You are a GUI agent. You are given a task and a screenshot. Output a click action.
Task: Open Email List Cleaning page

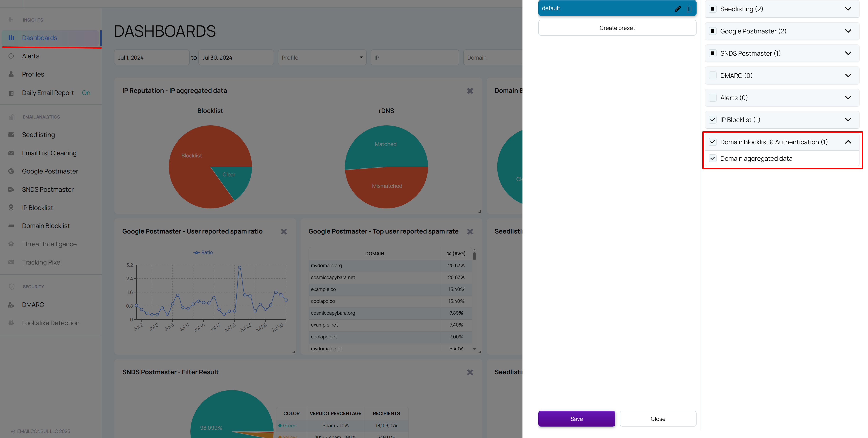[49, 153]
